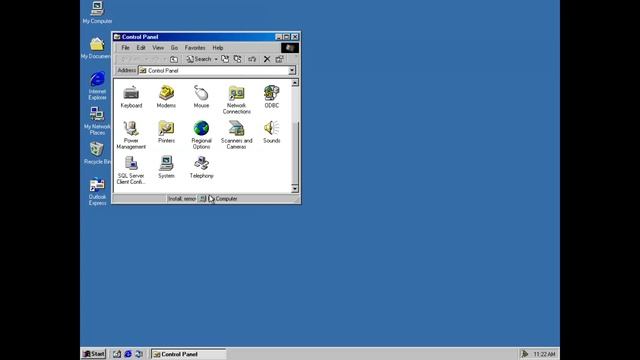The height and width of the screenshot is (360, 640).
Task: Open the Modems icon
Action: tap(166, 97)
